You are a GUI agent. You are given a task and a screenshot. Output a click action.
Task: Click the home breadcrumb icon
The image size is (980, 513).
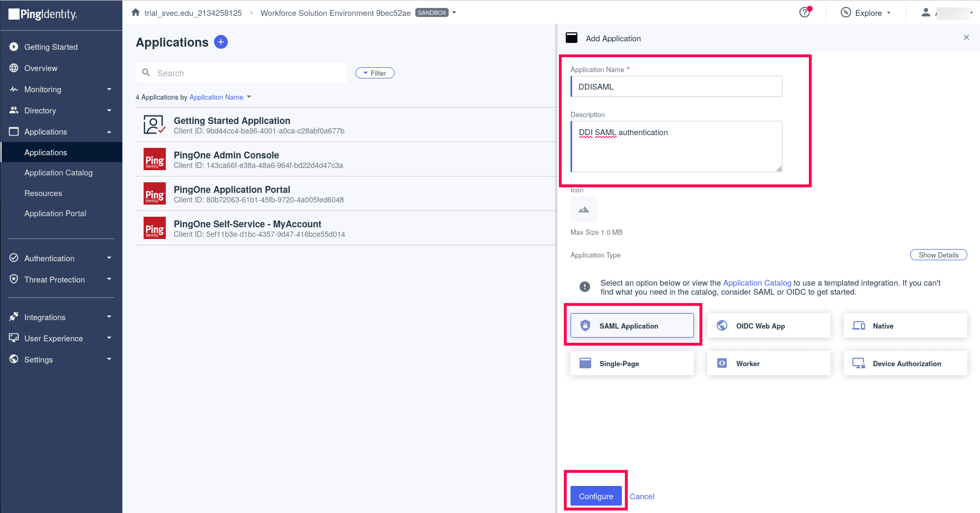pyautogui.click(x=135, y=12)
